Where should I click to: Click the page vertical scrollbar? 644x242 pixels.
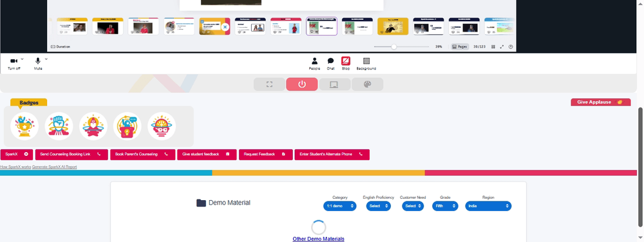(x=641, y=166)
